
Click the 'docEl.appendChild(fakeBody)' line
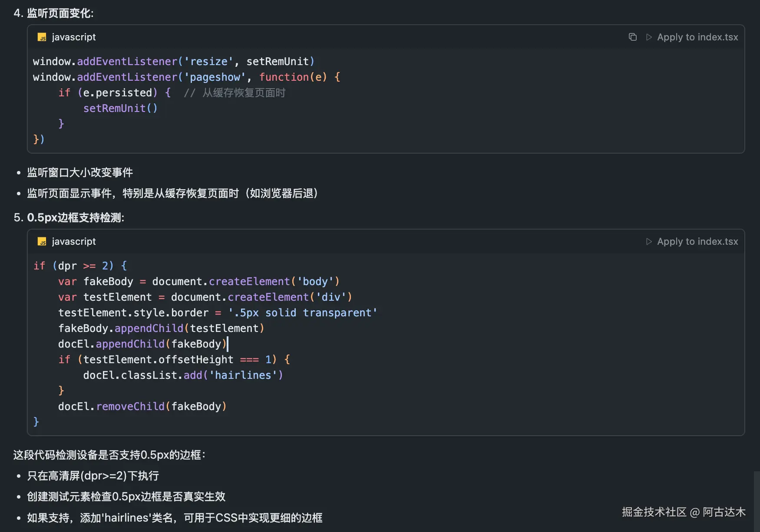click(x=142, y=344)
